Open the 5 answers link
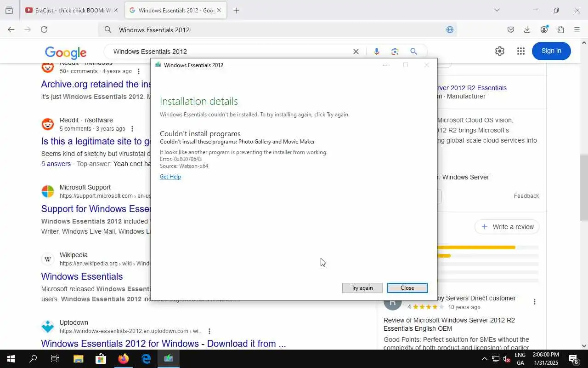Viewport: 588px width, 368px height. (x=56, y=164)
